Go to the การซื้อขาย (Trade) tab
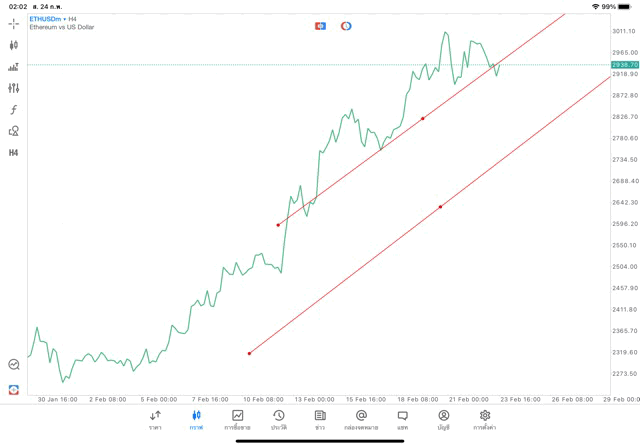 238,420
